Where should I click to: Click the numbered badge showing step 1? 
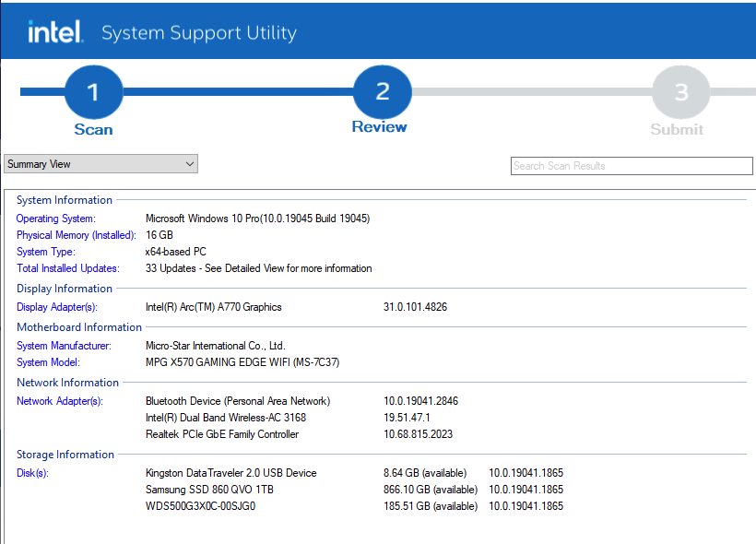[93, 91]
